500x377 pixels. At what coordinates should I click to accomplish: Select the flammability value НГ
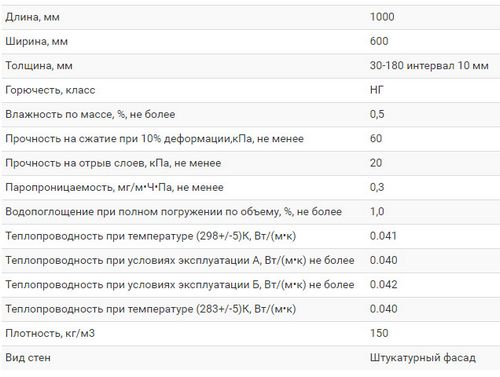pyautogui.click(x=377, y=90)
